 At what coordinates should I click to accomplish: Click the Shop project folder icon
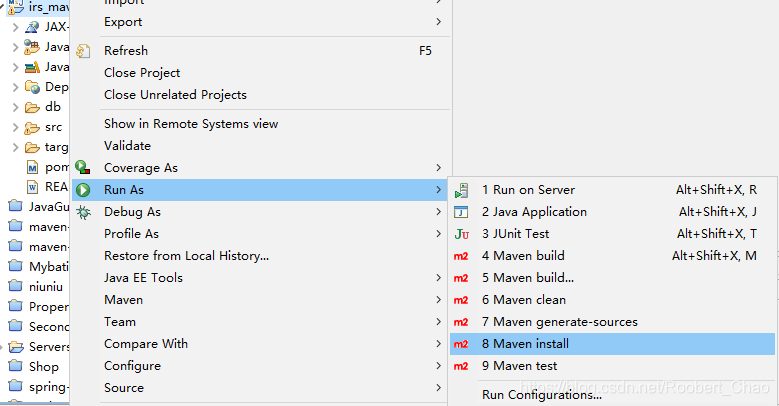point(16,366)
